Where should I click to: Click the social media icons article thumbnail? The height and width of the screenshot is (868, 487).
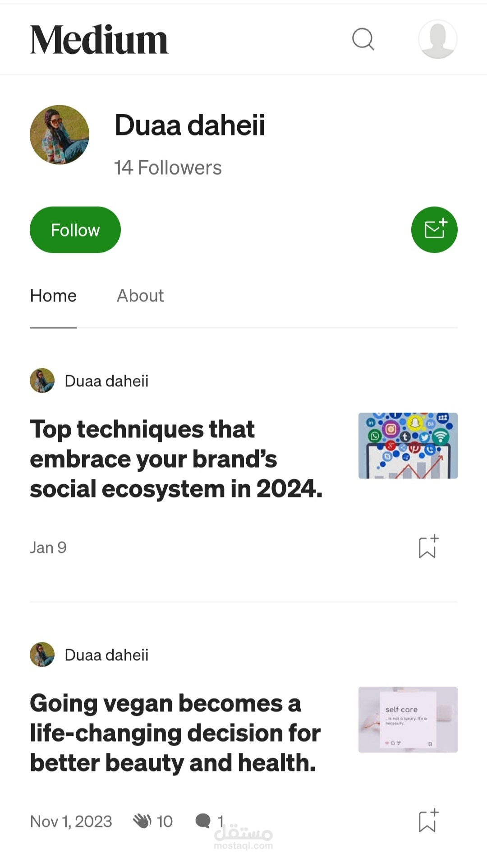tap(408, 446)
